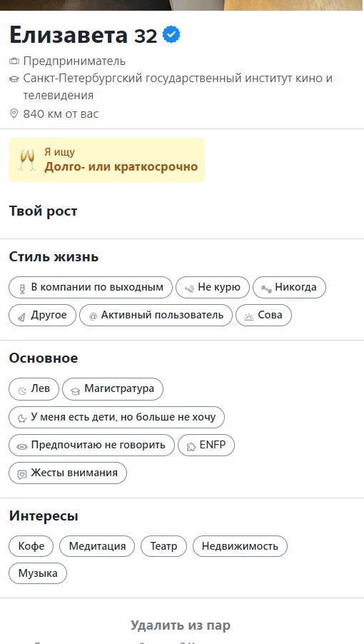Click Удалить из пар to unmatch
The height and width of the screenshot is (644, 364).
click(x=181, y=625)
